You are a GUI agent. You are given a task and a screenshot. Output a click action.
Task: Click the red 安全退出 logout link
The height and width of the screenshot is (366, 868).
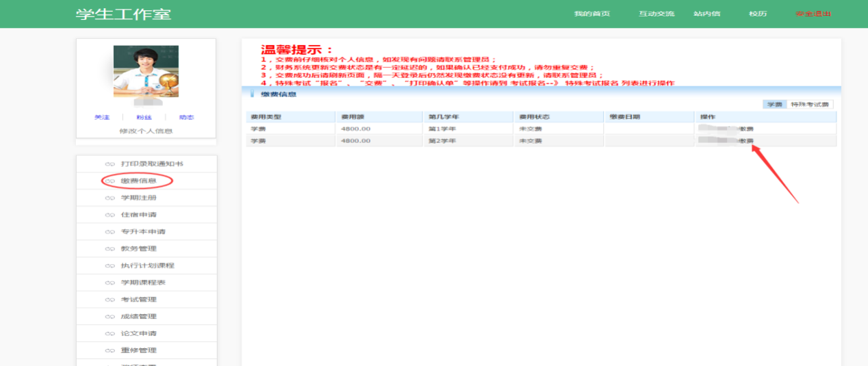813,14
